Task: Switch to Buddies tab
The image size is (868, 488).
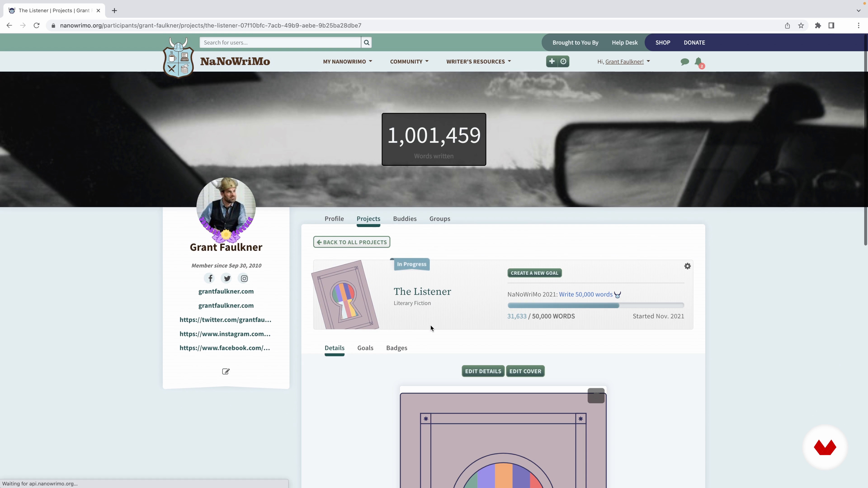Action: [x=405, y=218]
